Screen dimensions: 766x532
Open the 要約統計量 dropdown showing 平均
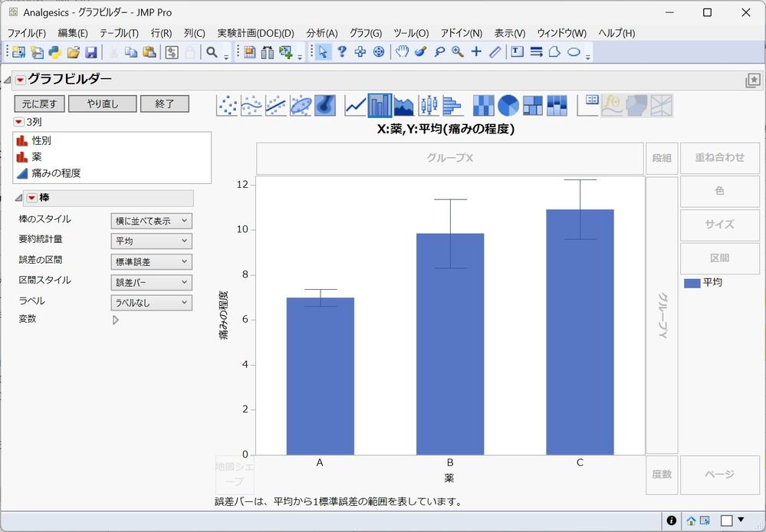point(152,241)
